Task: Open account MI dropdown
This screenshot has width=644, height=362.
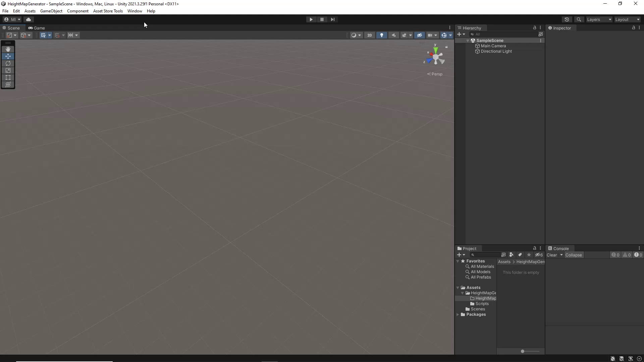Action: point(12,19)
